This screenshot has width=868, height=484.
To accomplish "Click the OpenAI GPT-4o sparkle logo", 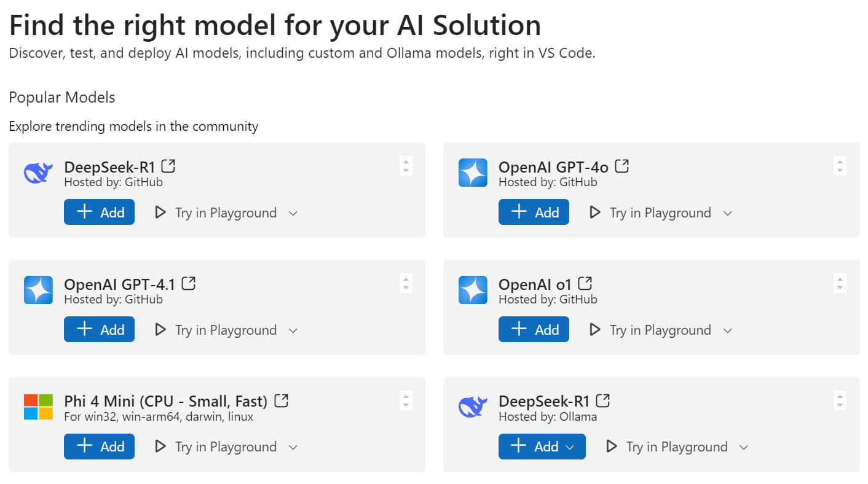I will [x=473, y=173].
